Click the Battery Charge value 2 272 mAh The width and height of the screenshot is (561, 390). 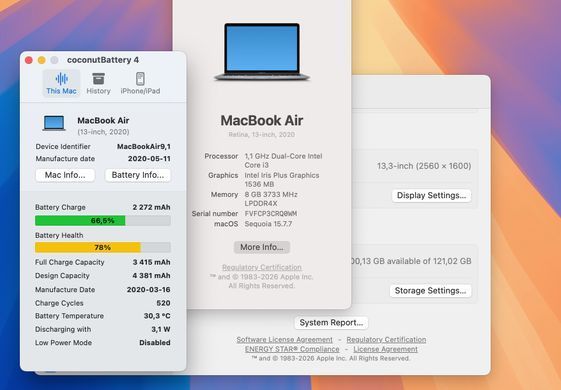151,208
